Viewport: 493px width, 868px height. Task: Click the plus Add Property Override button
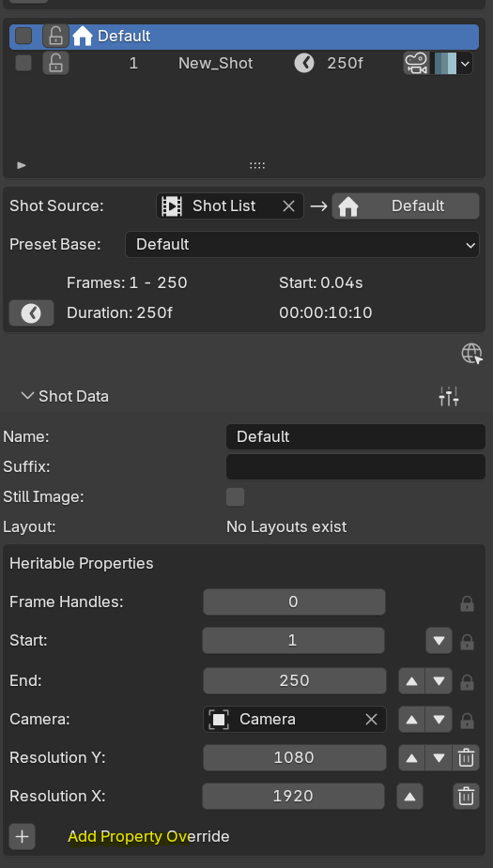coord(23,836)
